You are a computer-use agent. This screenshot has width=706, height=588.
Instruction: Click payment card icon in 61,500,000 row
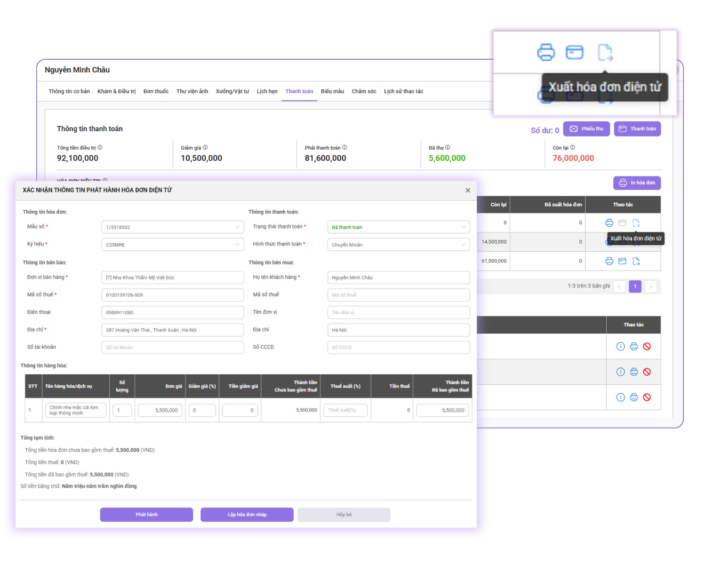coord(622,261)
